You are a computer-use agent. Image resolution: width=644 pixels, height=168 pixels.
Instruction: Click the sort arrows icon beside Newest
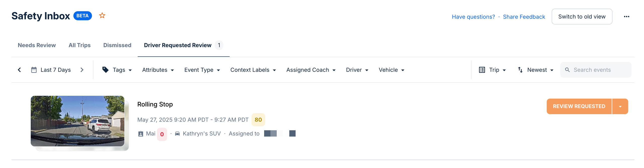click(x=520, y=70)
